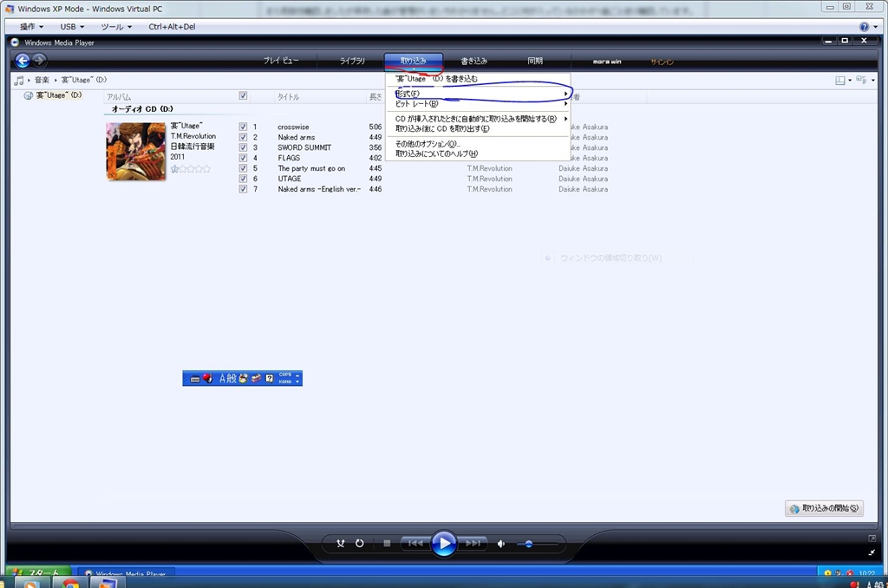Screen dimensions: 888x588
Task: Expand the 形式(F) submenu
Action: 478,94
